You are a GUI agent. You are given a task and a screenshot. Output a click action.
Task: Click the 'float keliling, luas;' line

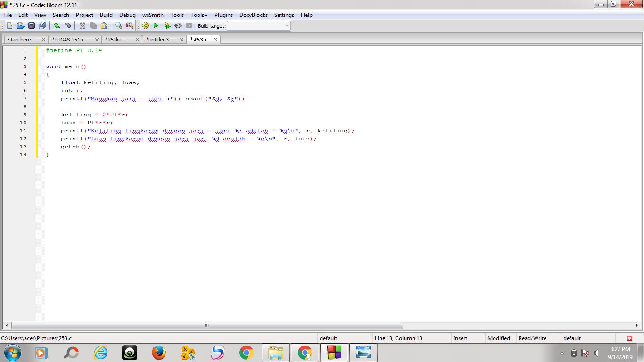click(x=100, y=82)
